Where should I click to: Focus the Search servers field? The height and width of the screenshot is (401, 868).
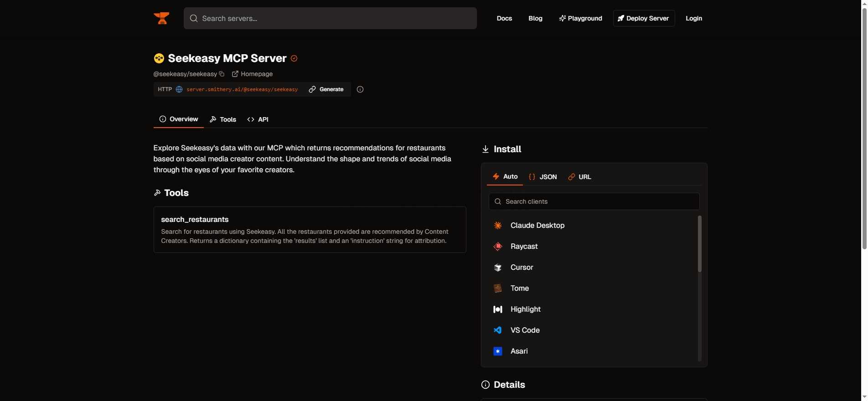330,18
